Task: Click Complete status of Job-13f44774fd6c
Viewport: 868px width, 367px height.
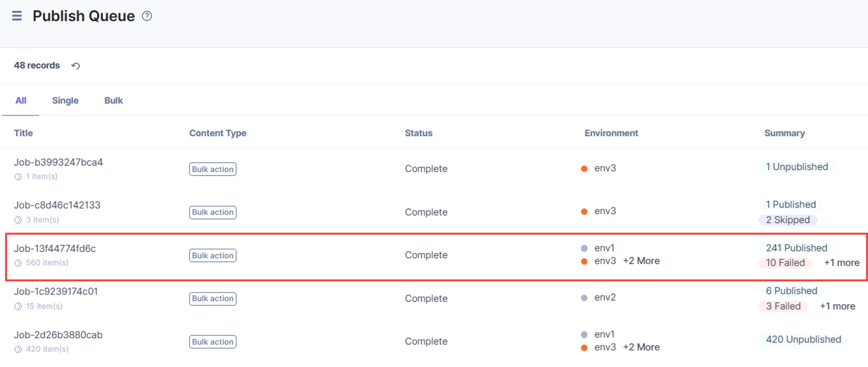Action: click(426, 255)
